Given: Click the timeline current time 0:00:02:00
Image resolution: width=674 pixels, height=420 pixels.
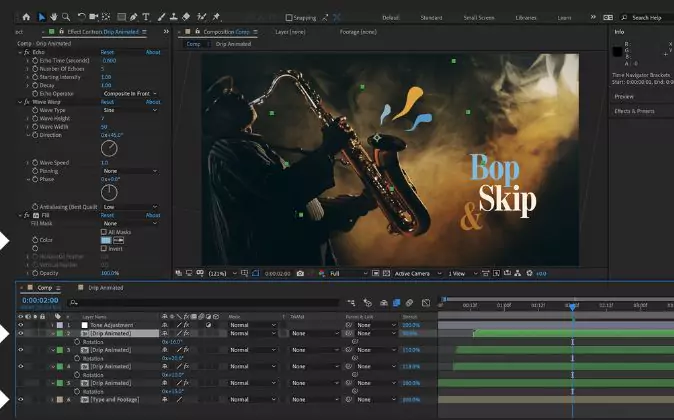Looking at the screenshot, I should click(x=40, y=300).
